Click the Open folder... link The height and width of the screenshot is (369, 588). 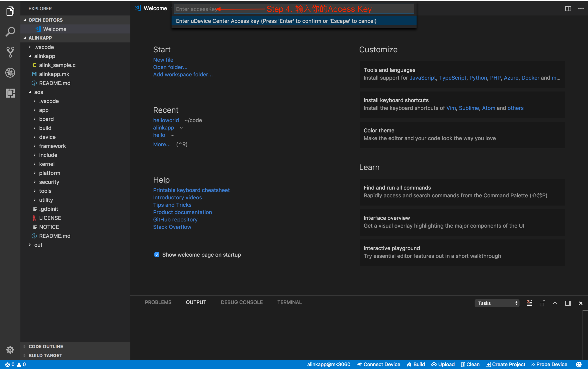pos(170,67)
